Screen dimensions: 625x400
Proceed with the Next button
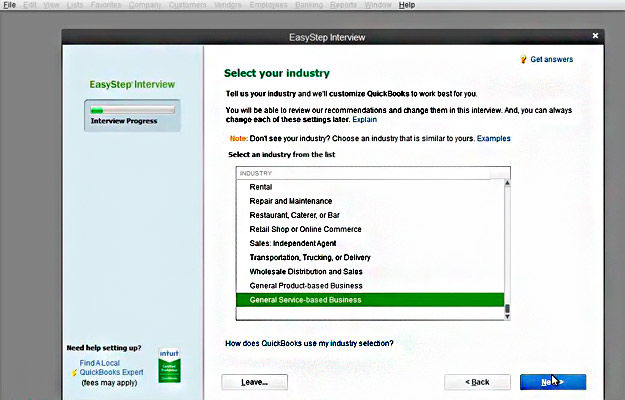tap(553, 382)
